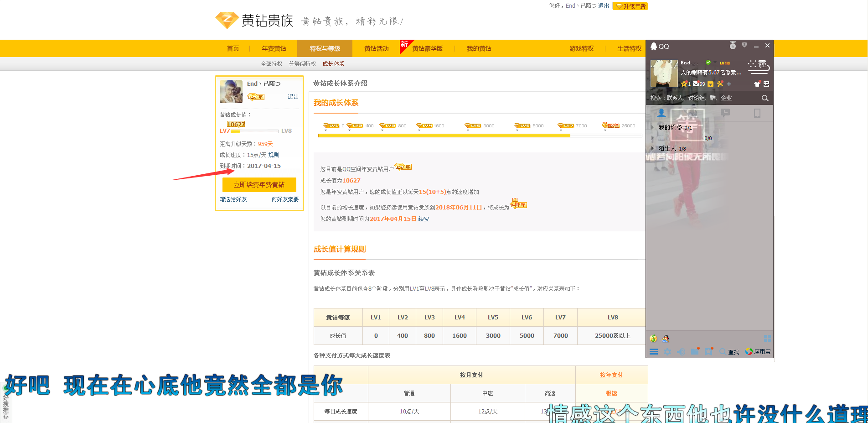The width and height of the screenshot is (868, 423).
Task: Open 我的黄钻 navigation tab
Action: pos(479,49)
